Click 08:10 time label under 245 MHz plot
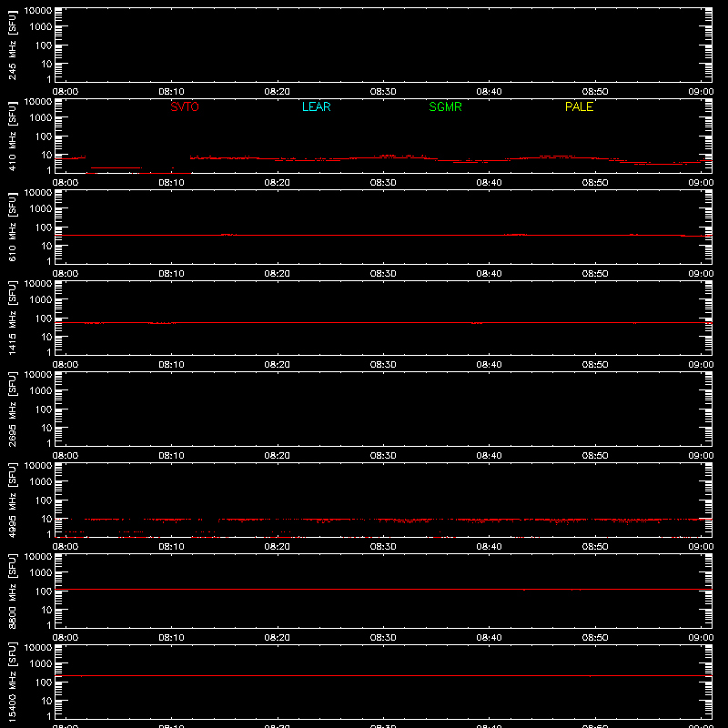This screenshot has height=728, width=728. click(171, 92)
